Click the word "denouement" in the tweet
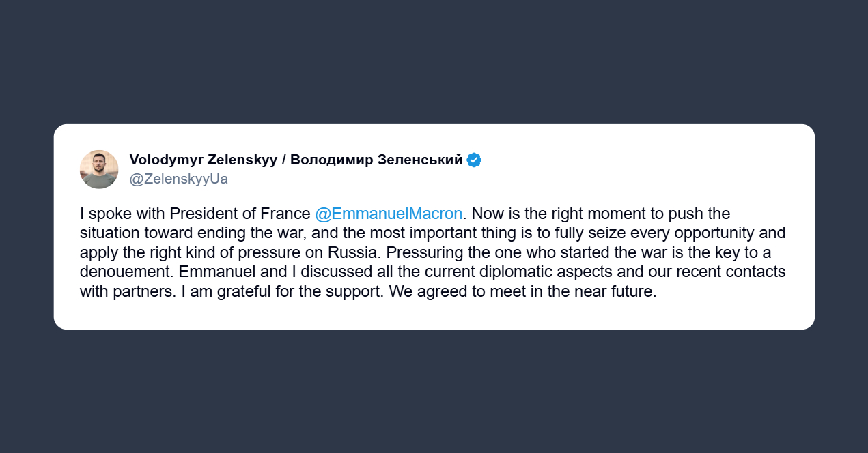 pyautogui.click(x=122, y=272)
